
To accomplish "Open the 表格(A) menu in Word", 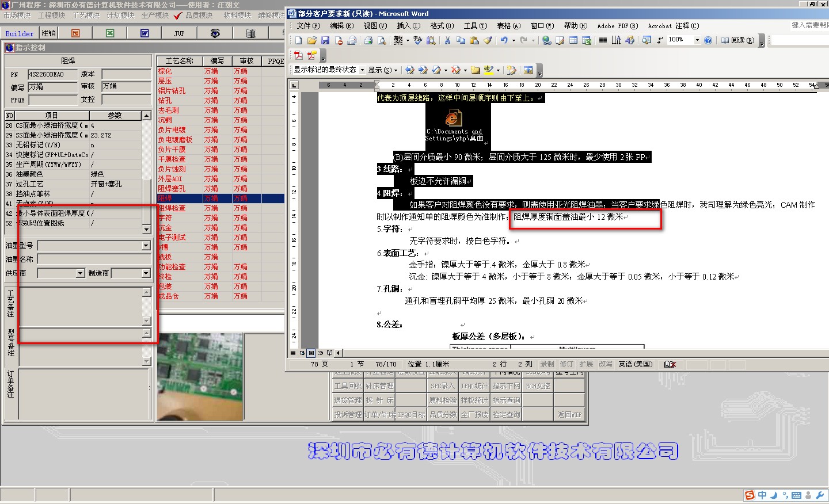I will coord(509,26).
